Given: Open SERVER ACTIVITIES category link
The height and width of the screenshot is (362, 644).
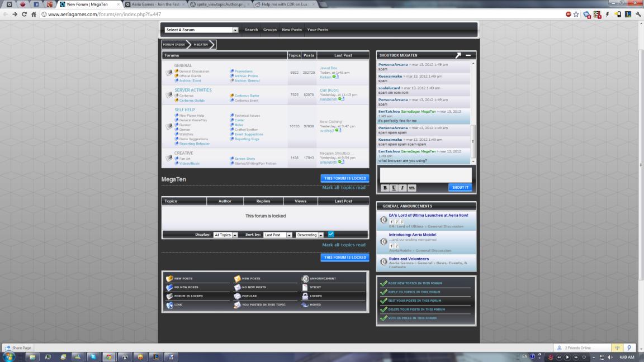Looking at the screenshot, I should click(x=193, y=90).
